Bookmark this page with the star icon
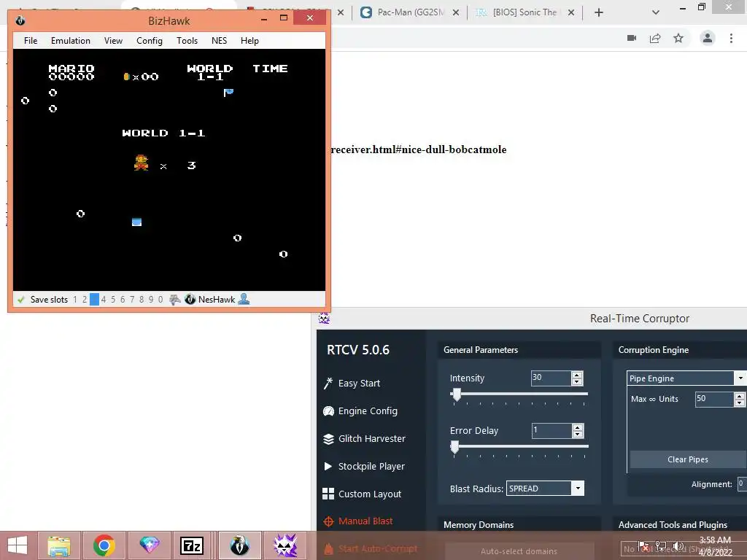Viewport: 747px width, 560px height. [x=678, y=38]
